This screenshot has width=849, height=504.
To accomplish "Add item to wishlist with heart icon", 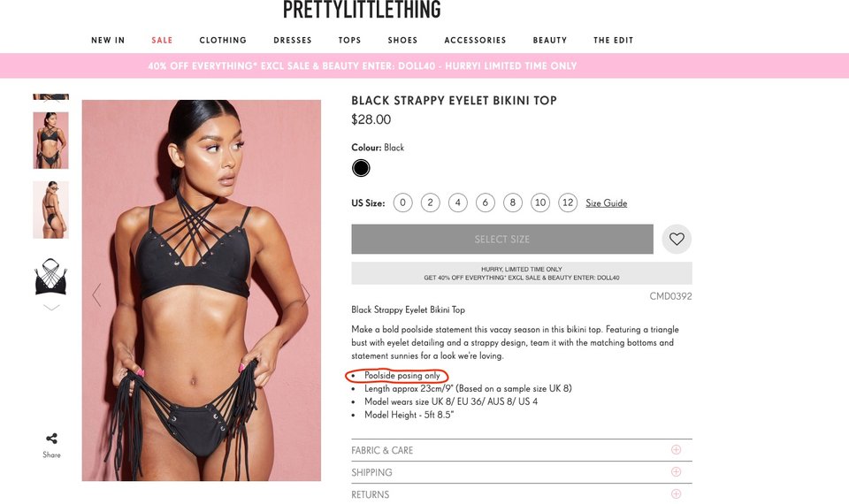I will 677,239.
